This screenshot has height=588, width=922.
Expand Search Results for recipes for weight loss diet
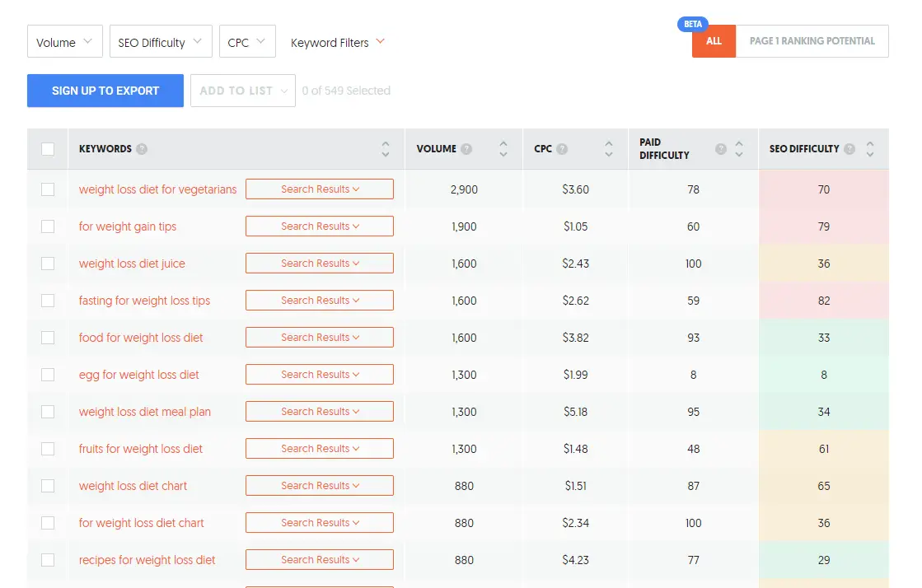[320, 560]
